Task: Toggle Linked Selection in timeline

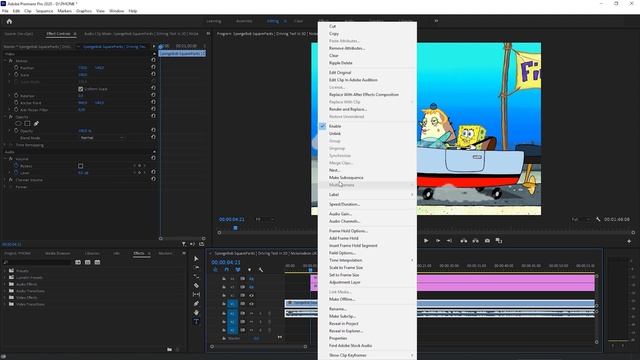Action: pos(238,270)
